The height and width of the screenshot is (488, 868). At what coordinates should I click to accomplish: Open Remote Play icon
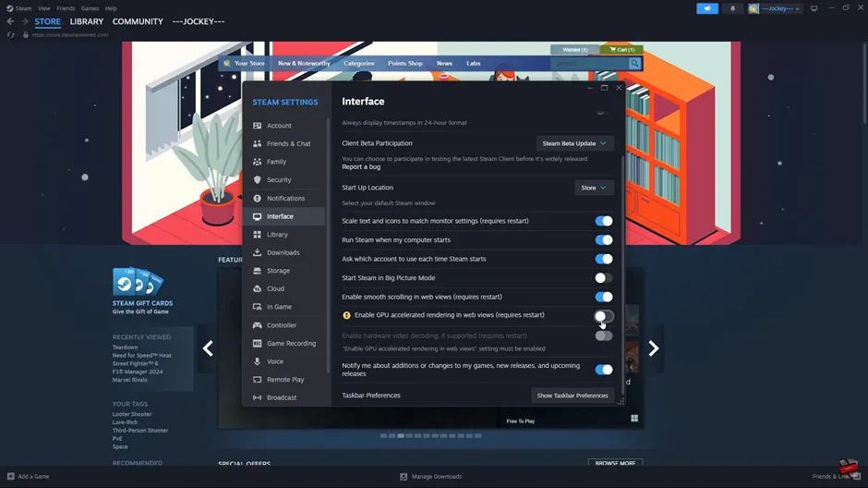(x=257, y=380)
